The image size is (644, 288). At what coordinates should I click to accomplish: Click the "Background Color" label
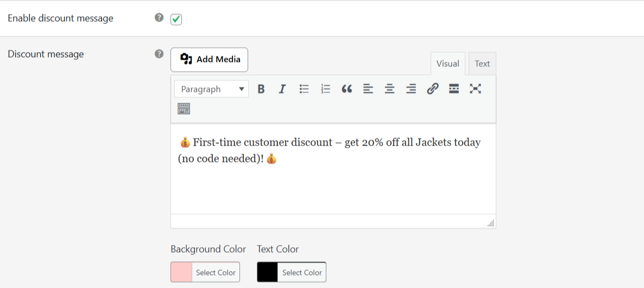click(x=208, y=249)
